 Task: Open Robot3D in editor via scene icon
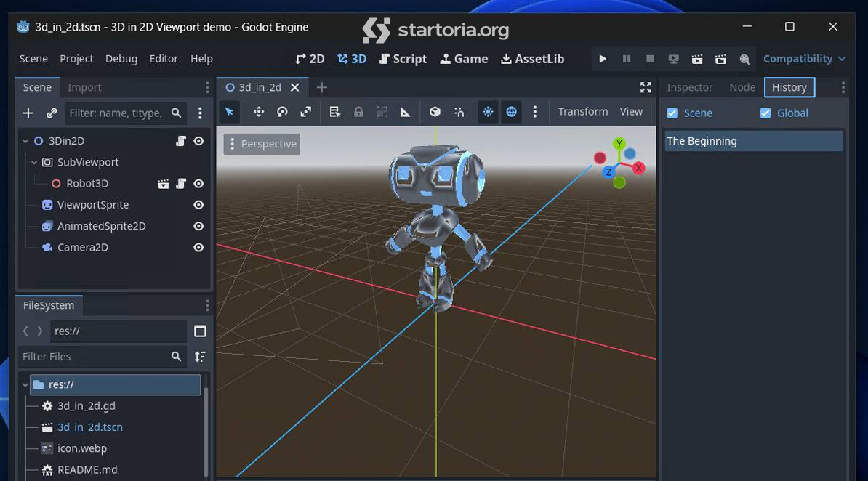tap(164, 184)
